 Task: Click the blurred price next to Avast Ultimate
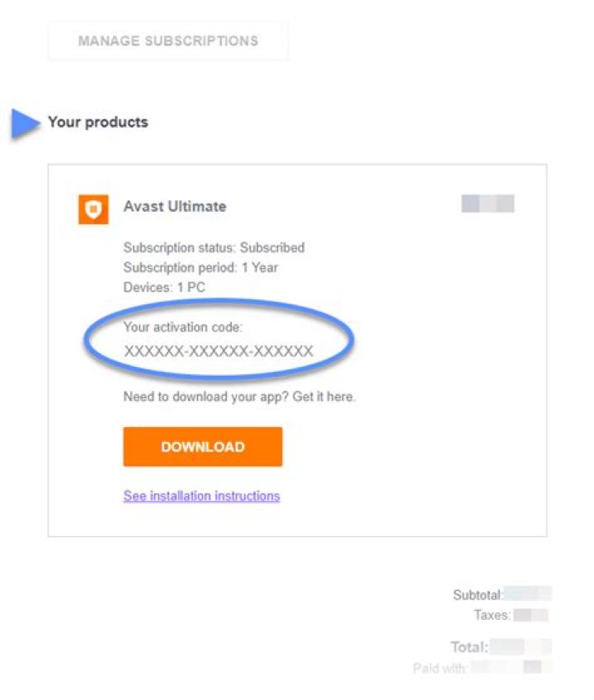pyautogui.click(x=488, y=204)
